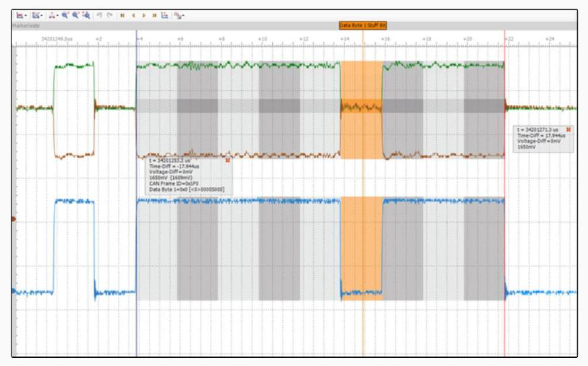The height and width of the screenshot is (366, 588).
Task: Select the zoom-to-area magnifier tool
Action: [x=86, y=15]
